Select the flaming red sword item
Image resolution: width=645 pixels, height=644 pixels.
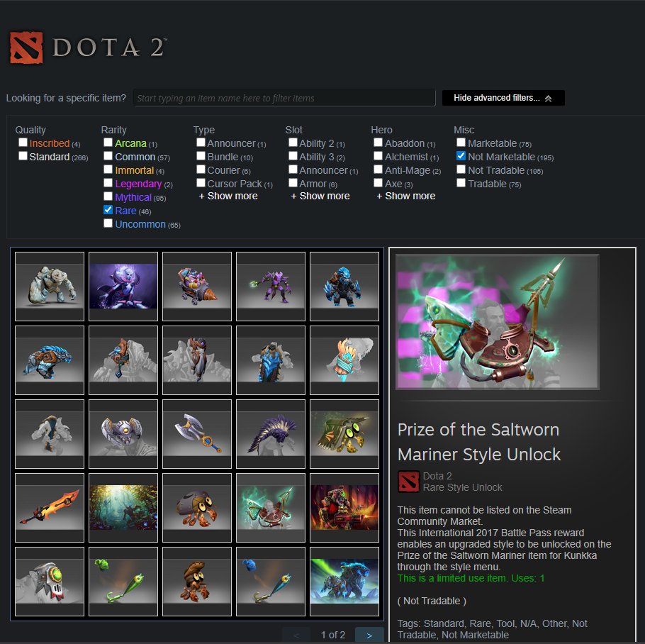pyautogui.click(x=50, y=507)
